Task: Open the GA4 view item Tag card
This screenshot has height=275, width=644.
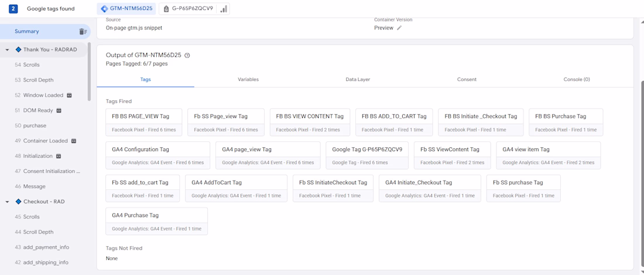Action: [549, 155]
